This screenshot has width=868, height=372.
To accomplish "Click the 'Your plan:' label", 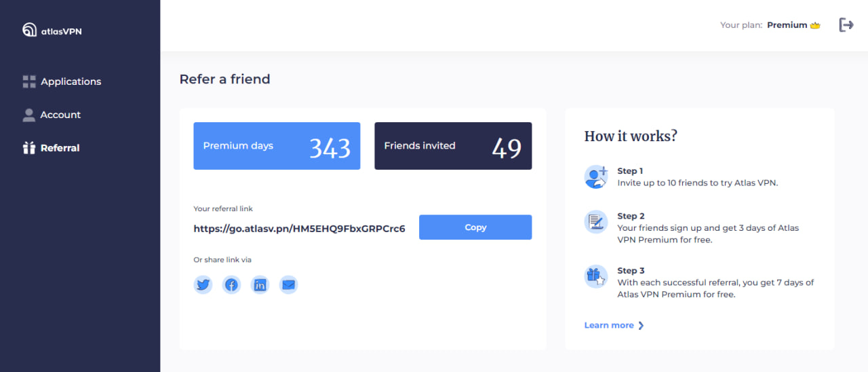I will point(741,25).
